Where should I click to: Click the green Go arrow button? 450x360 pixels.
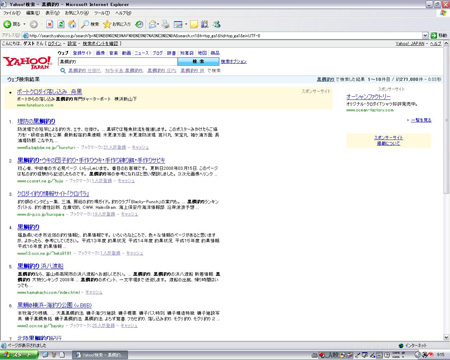pos(434,35)
